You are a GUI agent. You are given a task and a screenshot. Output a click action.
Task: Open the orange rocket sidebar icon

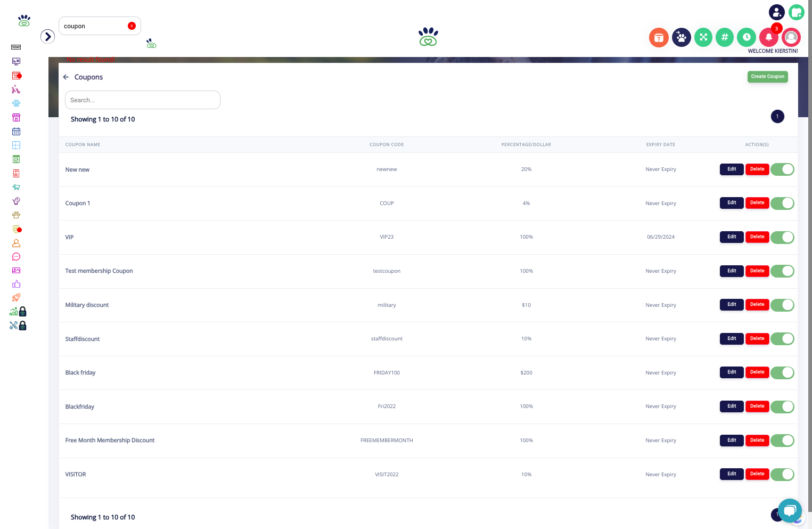click(x=16, y=298)
